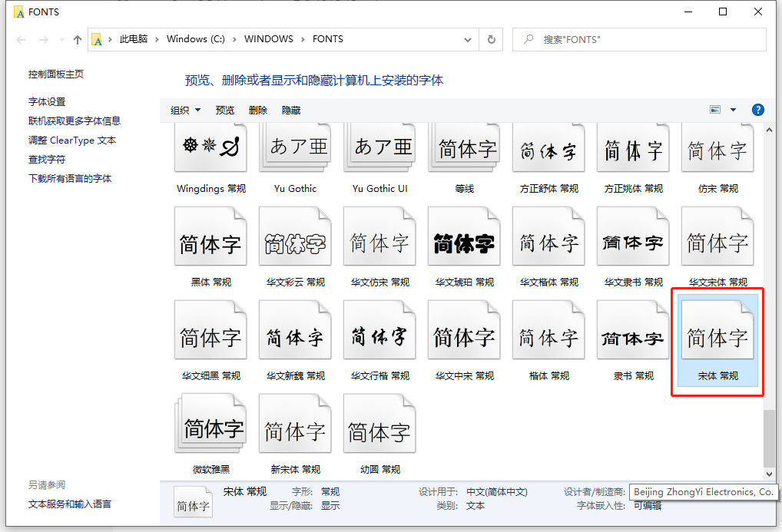Select the Yu Gothic UI font icon

(379, 147)
